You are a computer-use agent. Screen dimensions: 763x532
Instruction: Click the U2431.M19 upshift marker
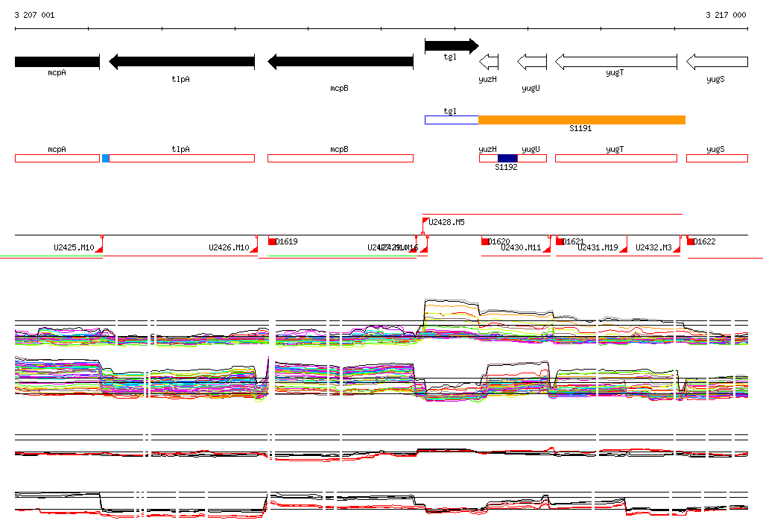(x=624, y=249)
